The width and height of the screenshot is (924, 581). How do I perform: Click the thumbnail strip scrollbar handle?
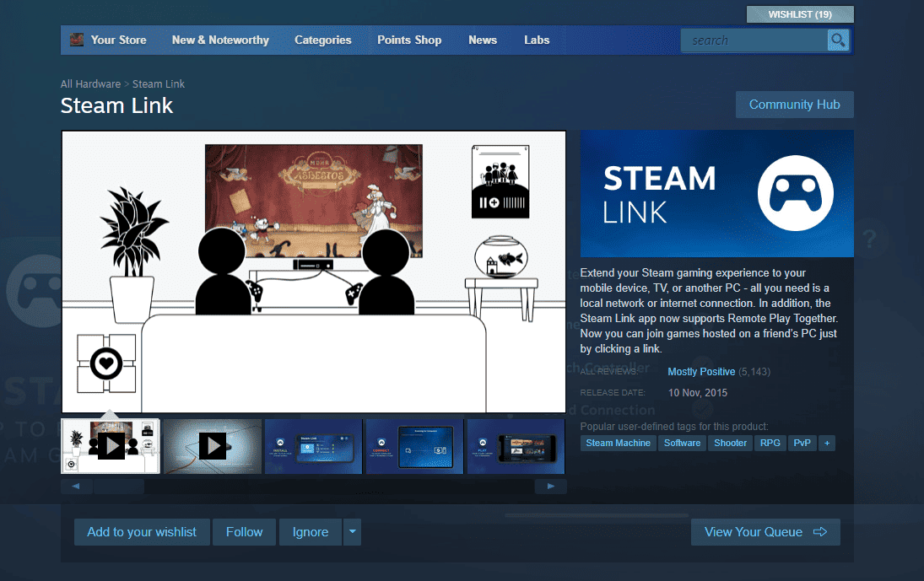pos(118,487)
